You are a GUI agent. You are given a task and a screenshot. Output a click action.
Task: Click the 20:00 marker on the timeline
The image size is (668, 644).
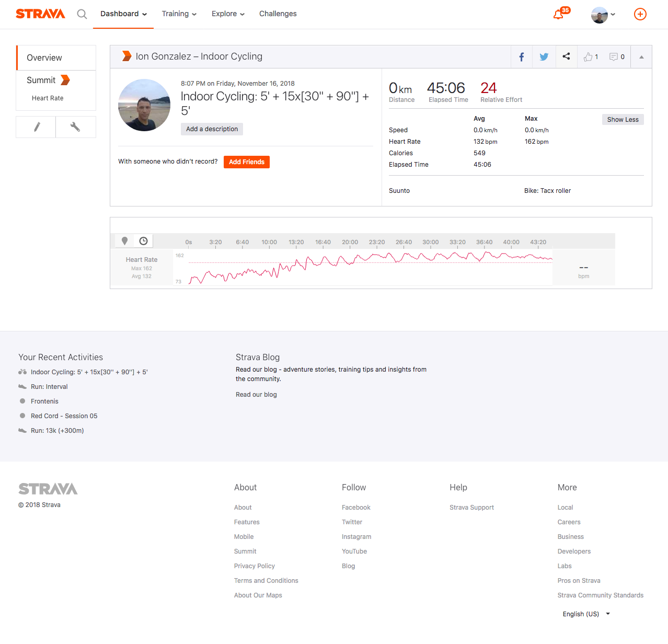tap(350, 242)
